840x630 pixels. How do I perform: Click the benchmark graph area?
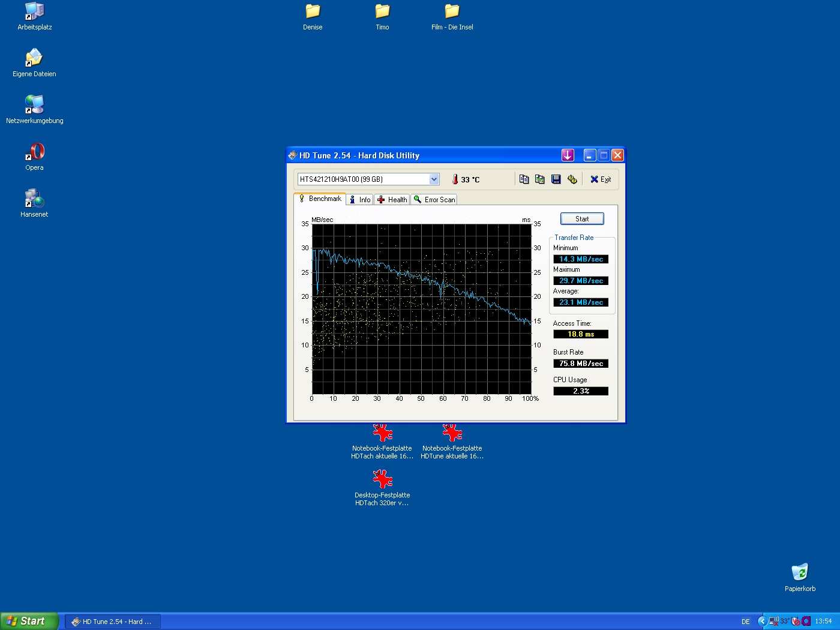[421, 309]
